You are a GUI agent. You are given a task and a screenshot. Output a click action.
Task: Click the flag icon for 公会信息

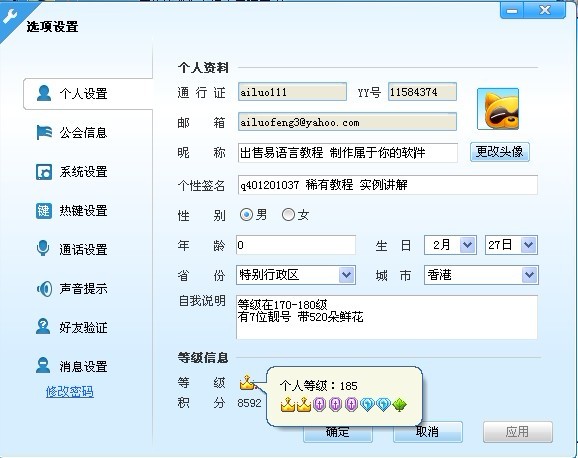point(44,132)
